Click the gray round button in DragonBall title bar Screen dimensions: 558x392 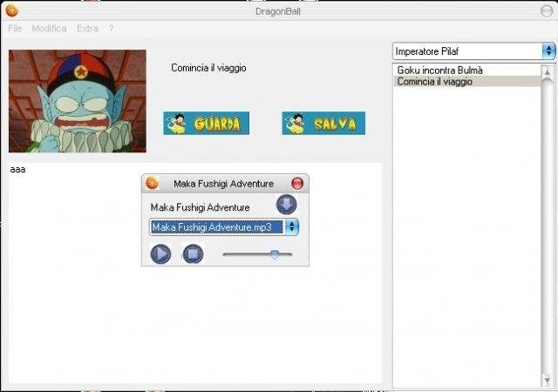tap(547, 11)
